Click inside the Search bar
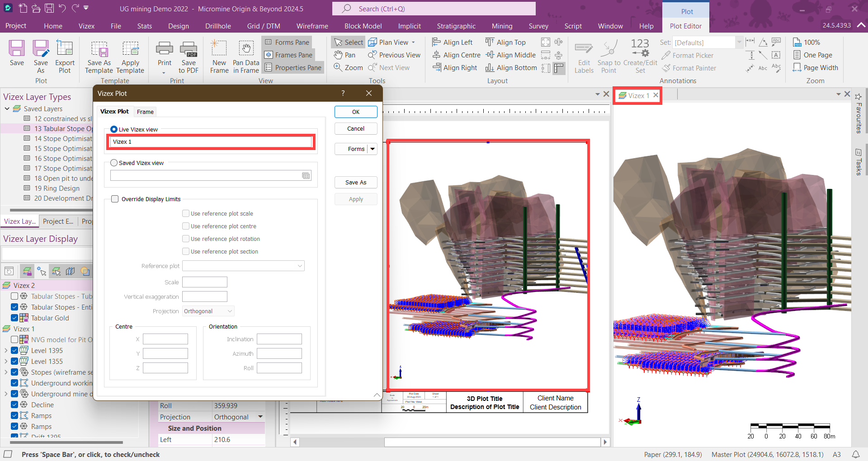 (x=434, y=9)
